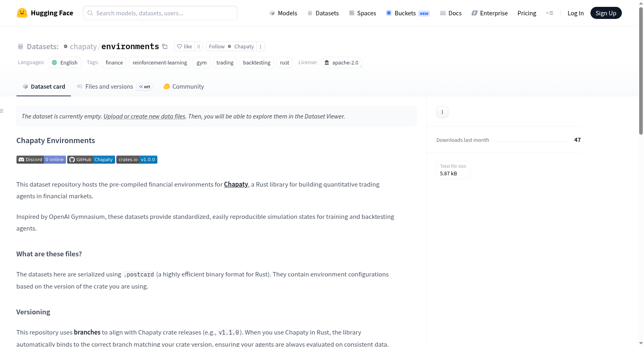644x347 pixels.
Task: Copy dataset name with the copy icon
Action: 165,46
